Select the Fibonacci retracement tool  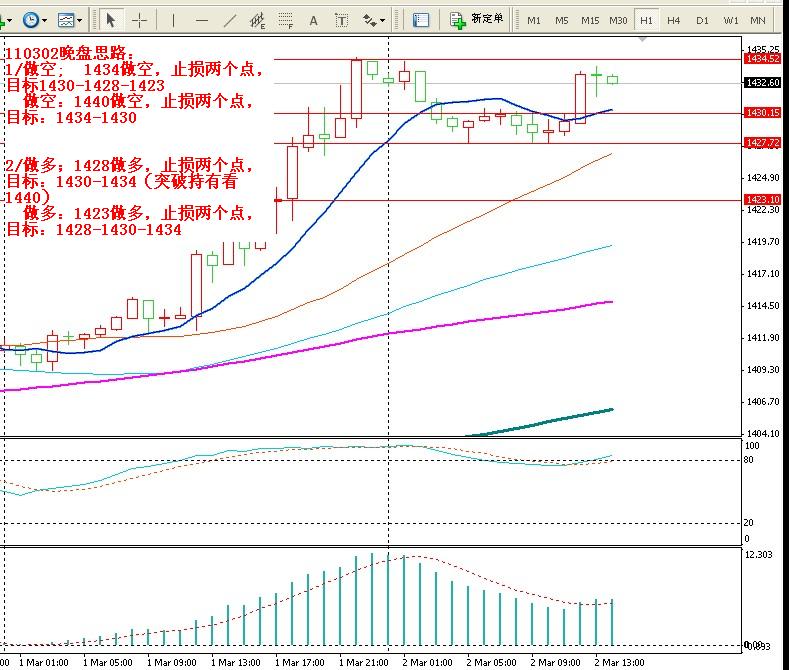click(x=287, y=19)
